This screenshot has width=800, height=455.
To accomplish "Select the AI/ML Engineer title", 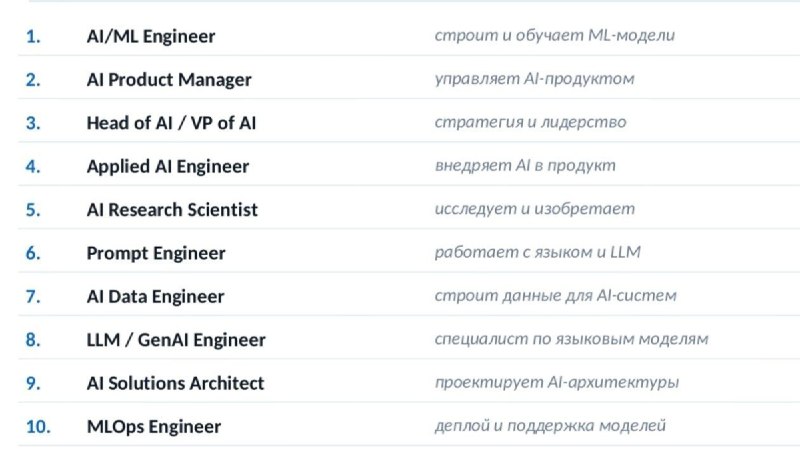I will (x=151, y=36).
